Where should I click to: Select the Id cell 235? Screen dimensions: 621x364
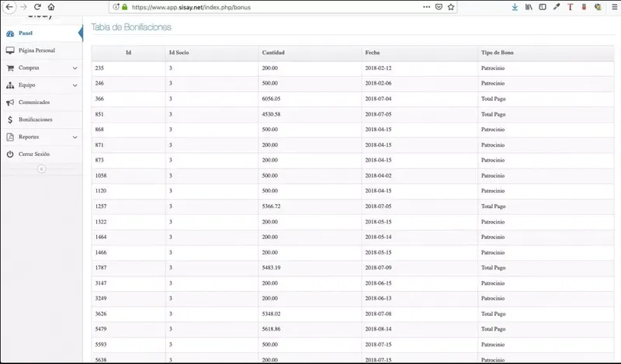pyautogui.click(x=99, y=68)
